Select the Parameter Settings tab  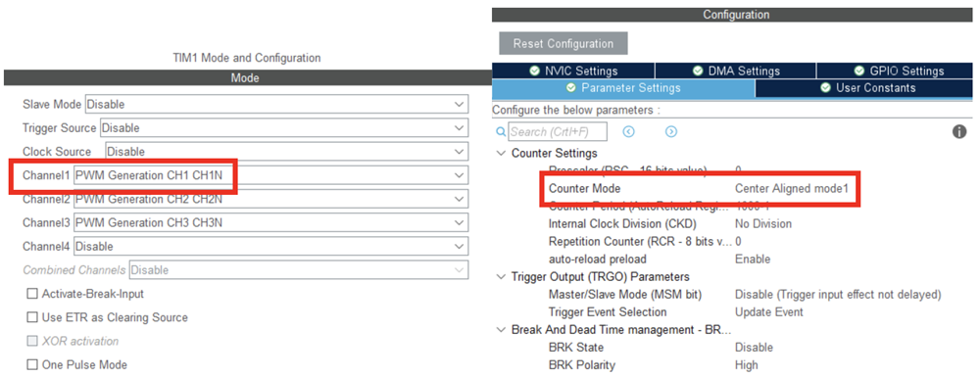623,88
